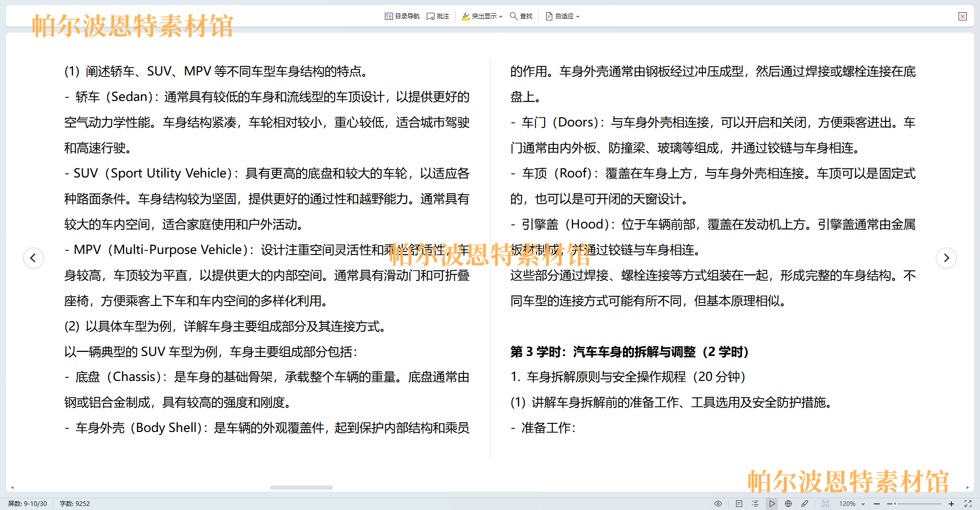Viewport: 980px width, 510px height.
Task: Click the 突出显示 highlighter button
Action: [x=479, y=16]
